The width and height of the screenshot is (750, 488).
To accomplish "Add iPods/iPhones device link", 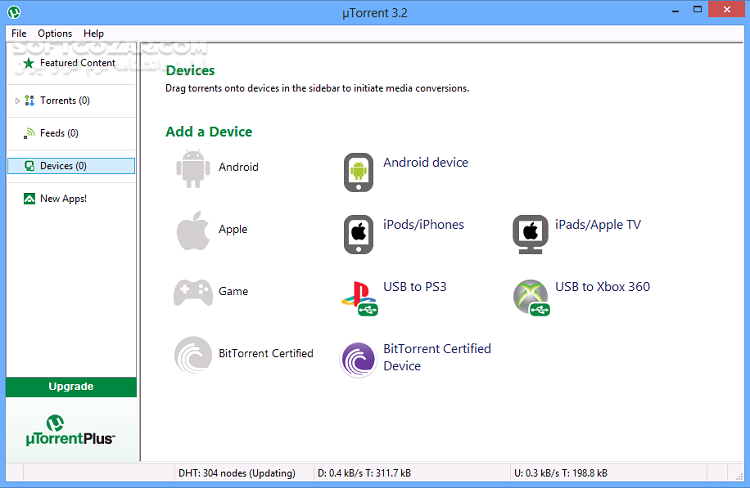I will 423,224.
